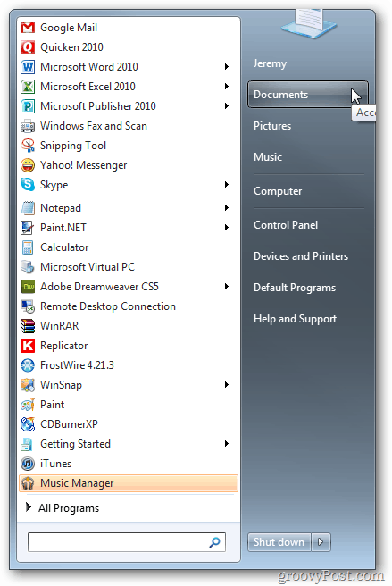Click the Snipping Tool text label
The height and width of the screenshot is (586, 392).
[73, 146]
